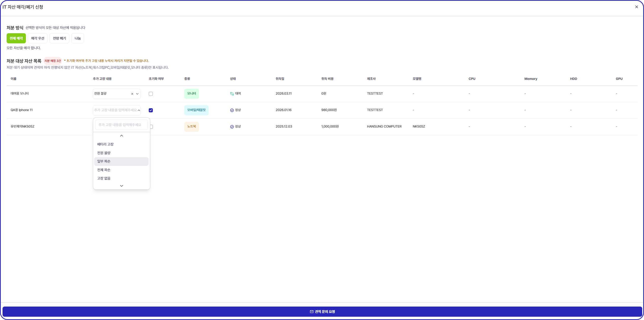This screenshot has height=320, width=644.
Task: Clear the 전원 불량 selection with x icon
Action: (132, 94)
